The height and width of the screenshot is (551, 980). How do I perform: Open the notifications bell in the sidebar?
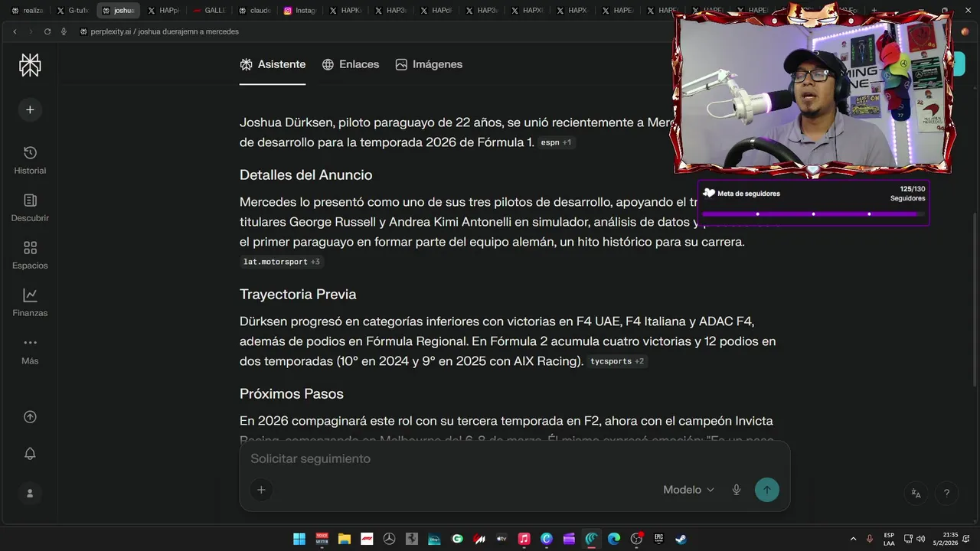(30, 454)
